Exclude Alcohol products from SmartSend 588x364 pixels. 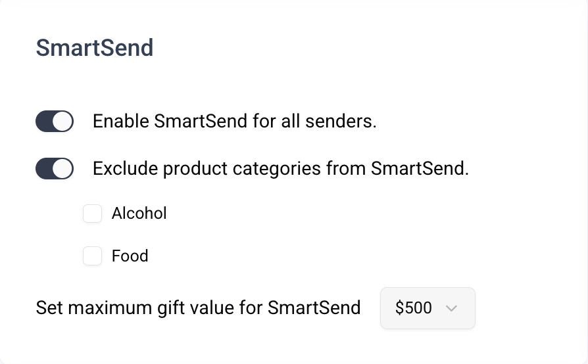pos(92,214)
